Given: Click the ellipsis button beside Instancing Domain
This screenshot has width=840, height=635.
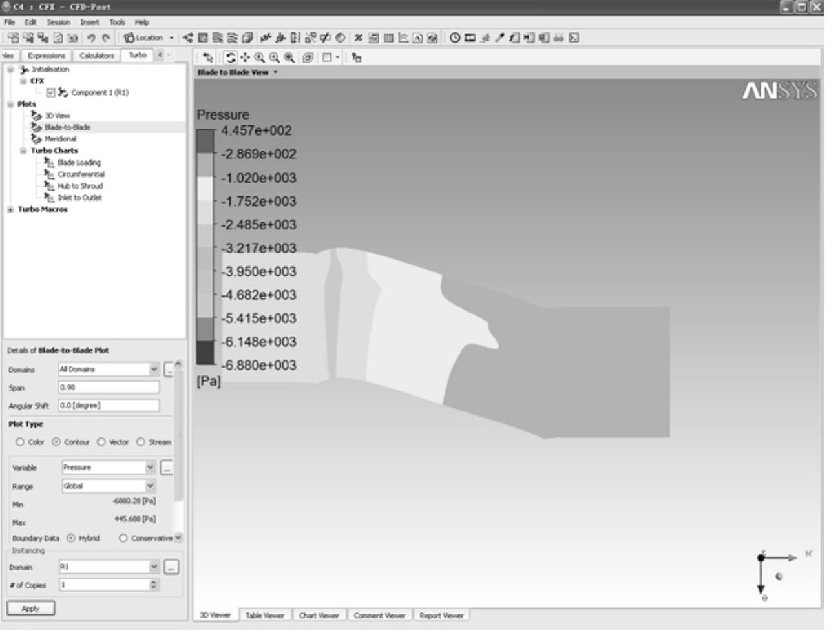Looking at the screenshot, I should tap(171, 567).
